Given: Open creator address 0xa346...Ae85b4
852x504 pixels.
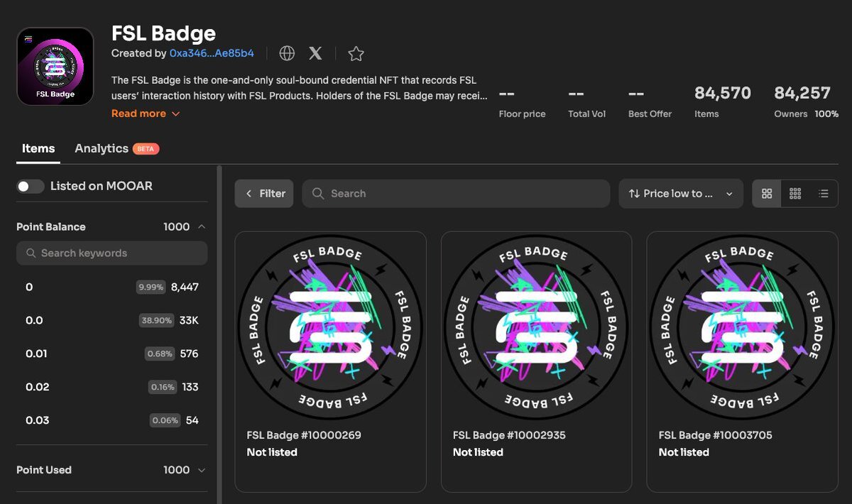Looking at the screenshot, I should coord(212,53).
